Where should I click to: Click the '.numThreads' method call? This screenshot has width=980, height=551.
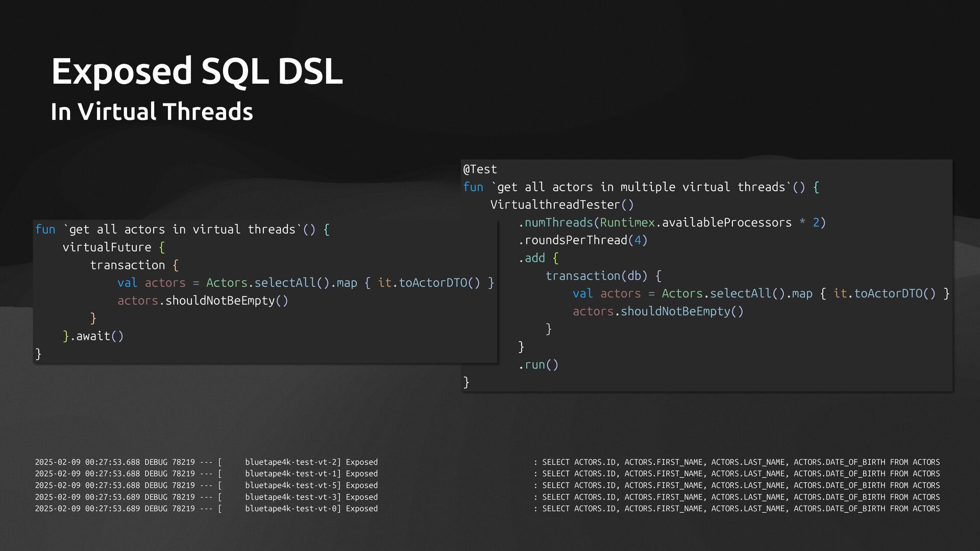[x=555, y=223]
